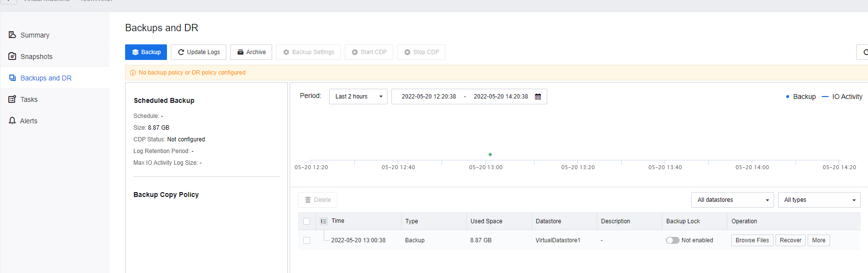
Task: Select all backups with header checkbox
Action: (307, 221)
